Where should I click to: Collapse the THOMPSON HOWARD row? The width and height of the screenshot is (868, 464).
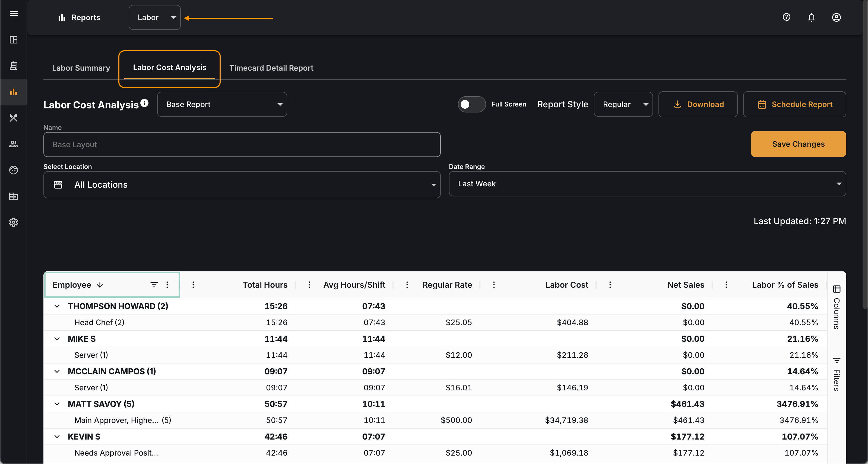coord(57,306)
